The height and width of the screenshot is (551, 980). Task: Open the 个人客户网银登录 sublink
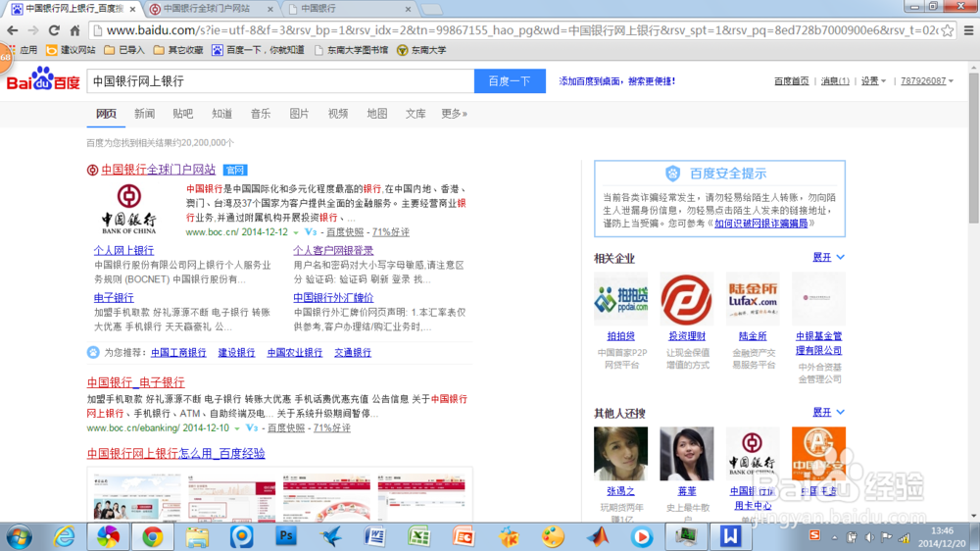coord(333,250)
